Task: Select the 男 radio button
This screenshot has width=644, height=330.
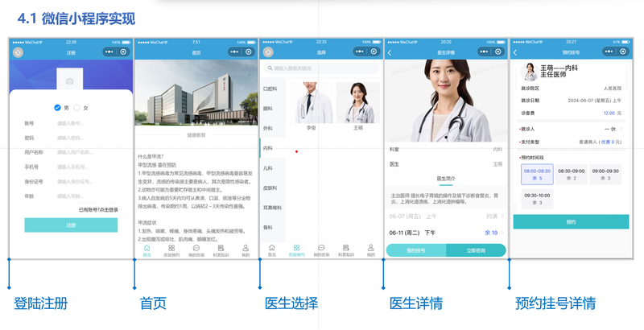Action: [x=57, y=108]
